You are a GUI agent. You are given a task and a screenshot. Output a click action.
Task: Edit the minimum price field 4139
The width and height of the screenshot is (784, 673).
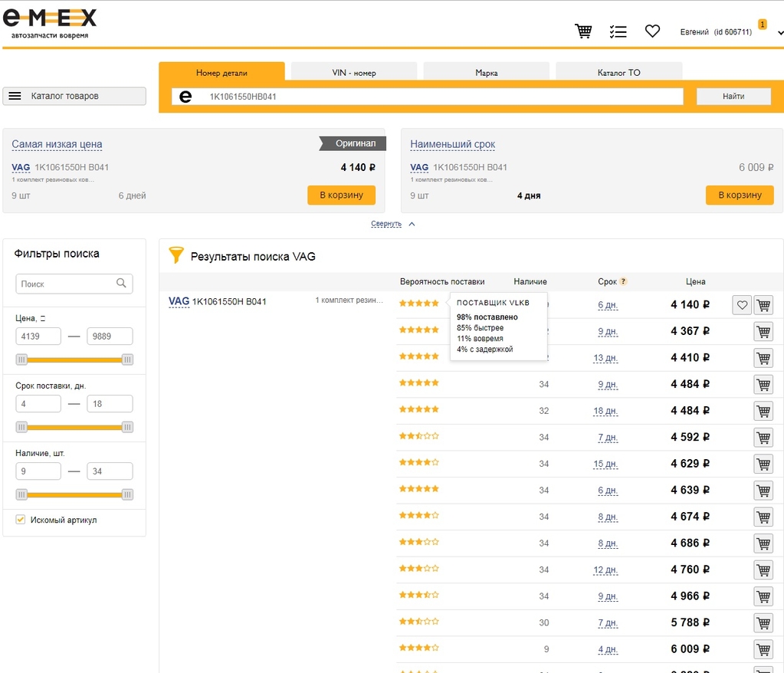[x=38, y=336]
